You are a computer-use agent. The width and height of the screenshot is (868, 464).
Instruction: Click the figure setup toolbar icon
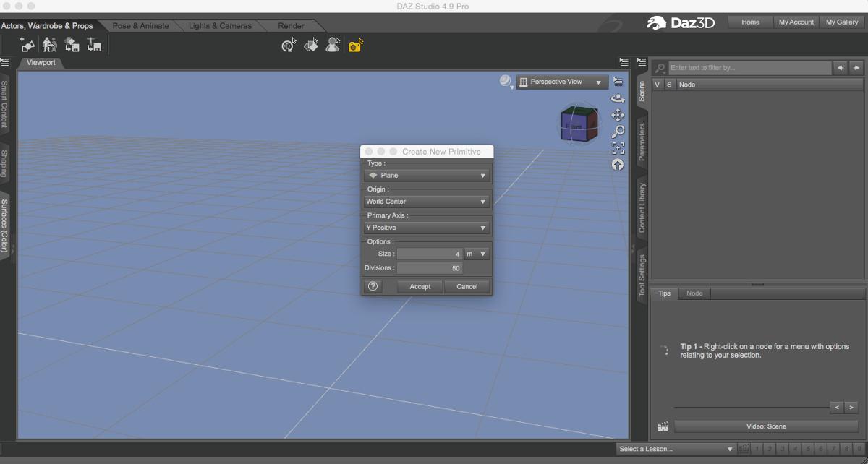coord(49,45)
